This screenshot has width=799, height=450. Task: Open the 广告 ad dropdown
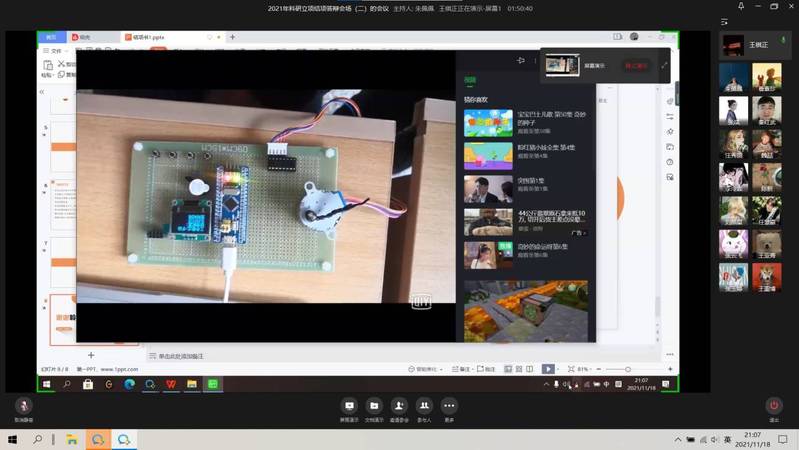579,233
